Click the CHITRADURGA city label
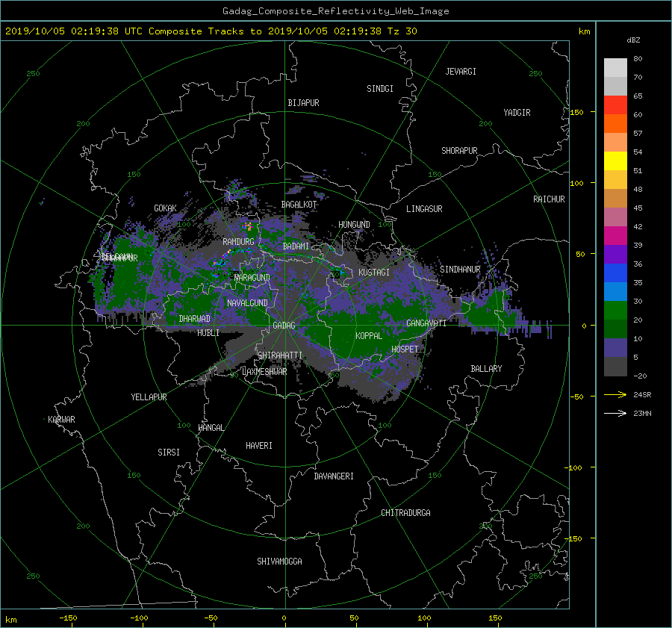Image resolution: width=672 pixels, height=628 pixels. [406, 513]
